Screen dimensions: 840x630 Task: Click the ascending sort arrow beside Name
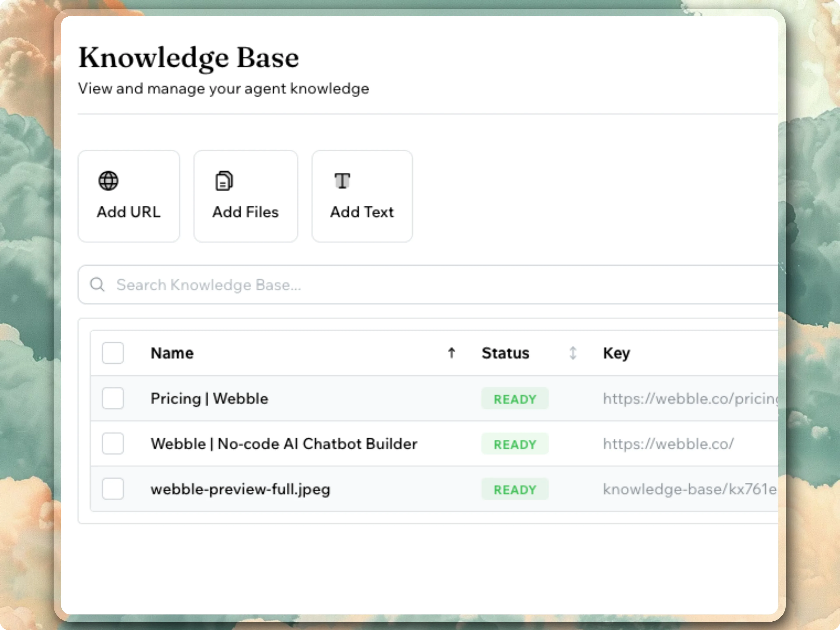click(451, 353)
